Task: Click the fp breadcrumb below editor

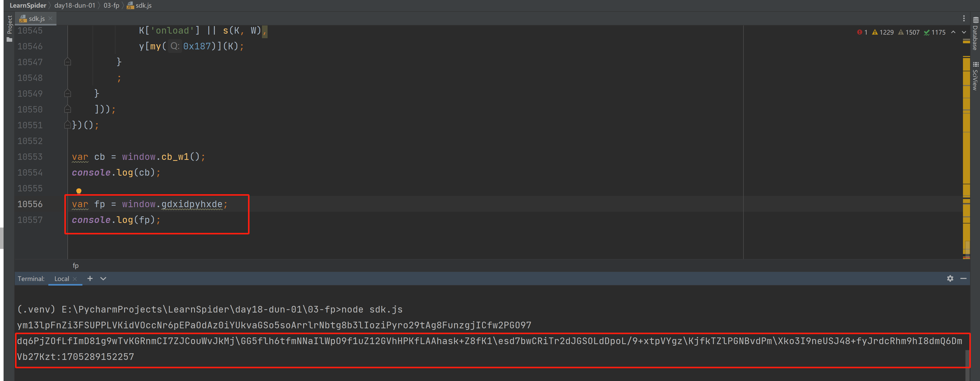Action: (76, 266)
